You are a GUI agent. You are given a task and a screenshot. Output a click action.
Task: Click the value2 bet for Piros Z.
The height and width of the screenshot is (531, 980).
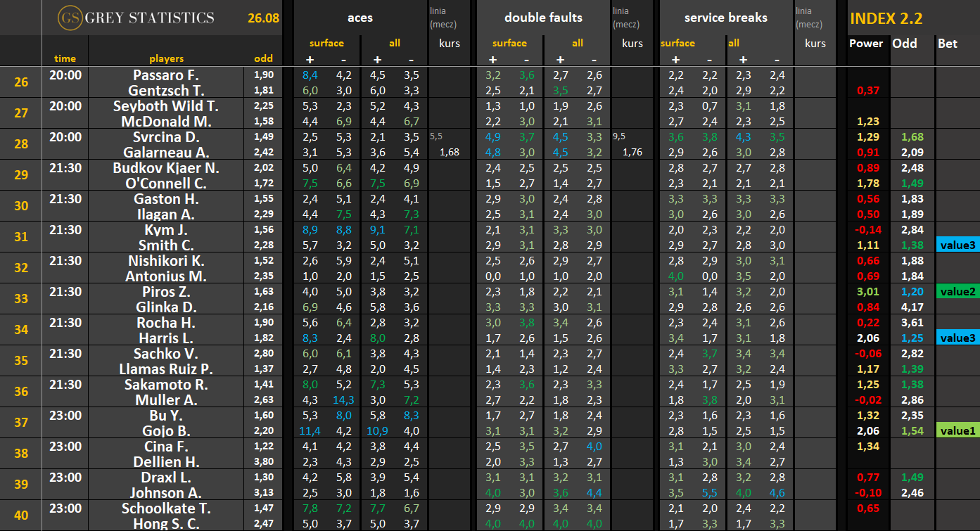[x=957, y=291]
